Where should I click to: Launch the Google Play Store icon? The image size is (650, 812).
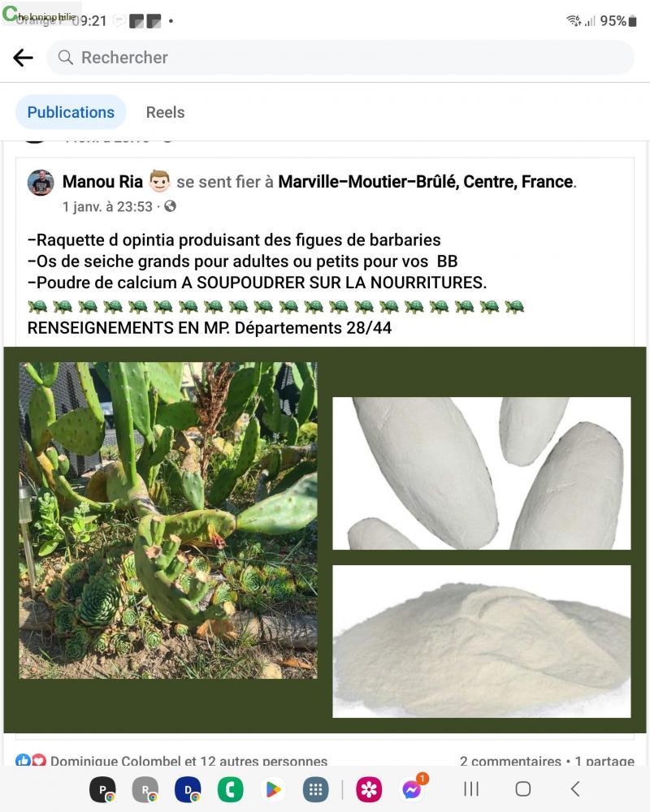273,789
